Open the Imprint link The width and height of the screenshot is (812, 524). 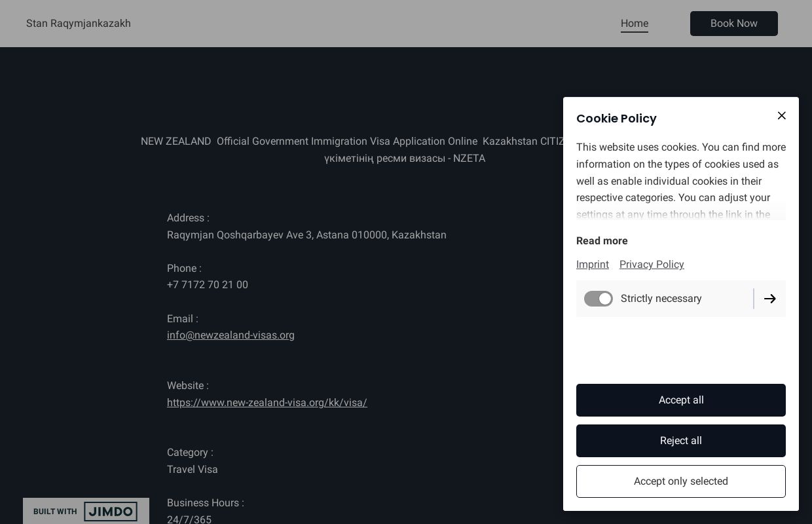click(593, 265)
